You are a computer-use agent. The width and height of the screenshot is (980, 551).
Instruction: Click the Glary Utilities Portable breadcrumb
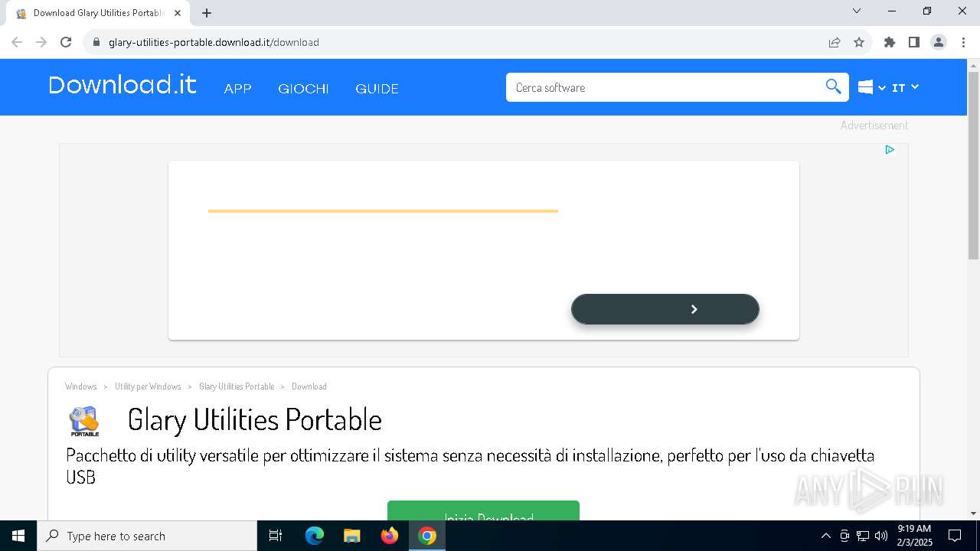pos(237,386)
